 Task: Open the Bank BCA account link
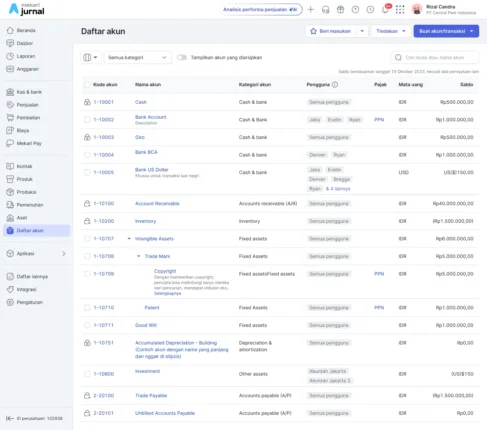point(146,152)
